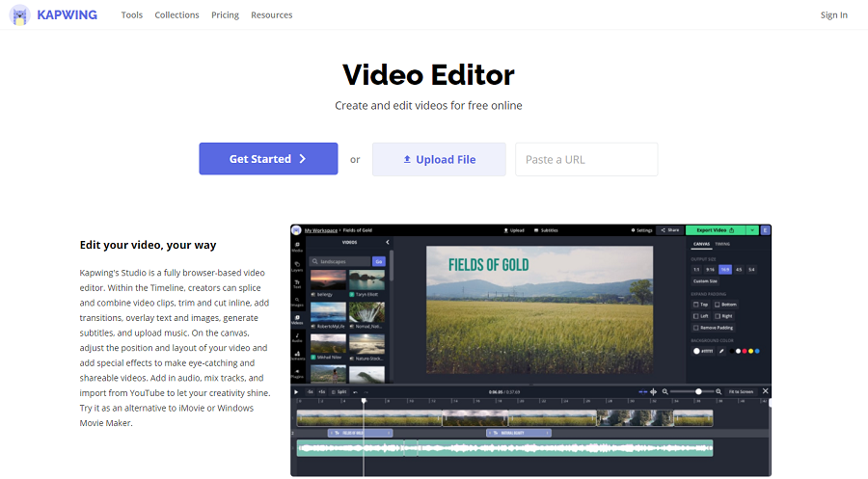868x479 pixels.
Task: Open the Collections menu
Action: tap(176, 14)
